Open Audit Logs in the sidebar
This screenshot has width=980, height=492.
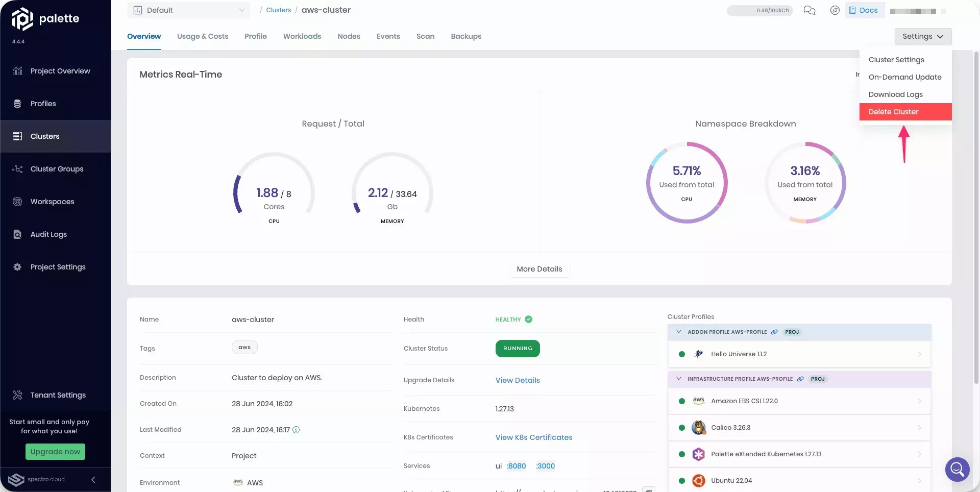point(55,234)
